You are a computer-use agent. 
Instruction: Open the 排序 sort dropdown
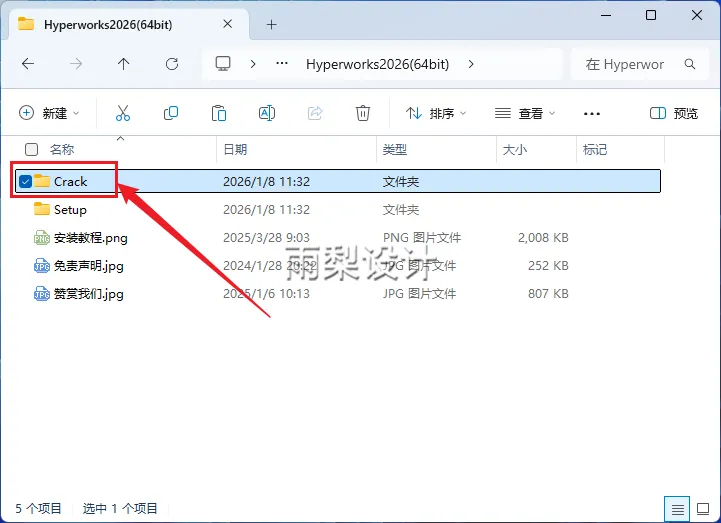tap(436, 113)
